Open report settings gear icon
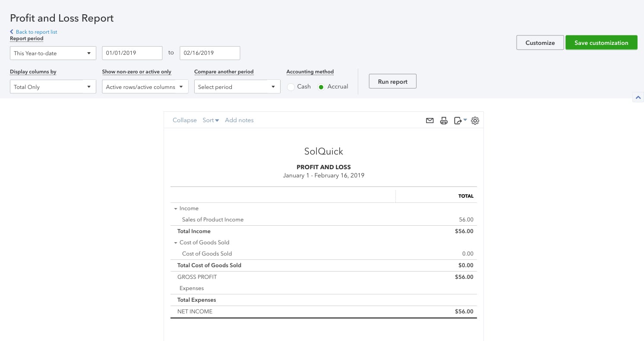 tap(475, 121)
